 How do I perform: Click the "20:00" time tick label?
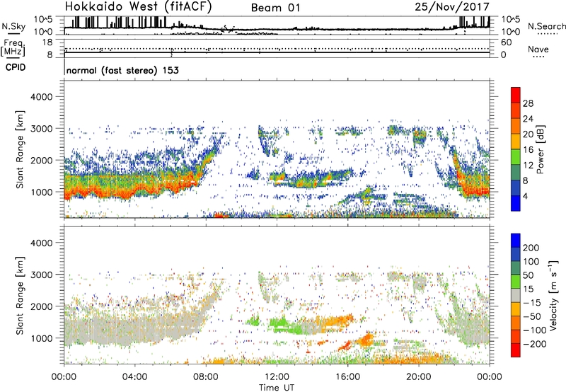418,377
